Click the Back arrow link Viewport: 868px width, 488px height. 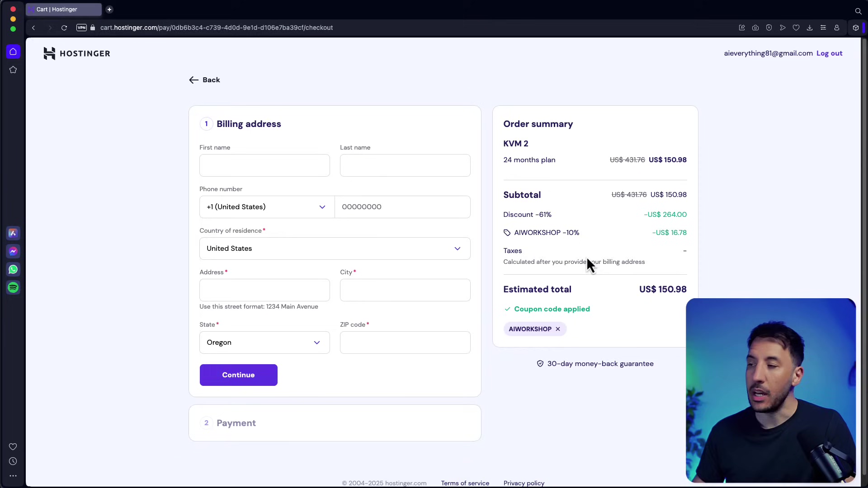tap(204, 80)
